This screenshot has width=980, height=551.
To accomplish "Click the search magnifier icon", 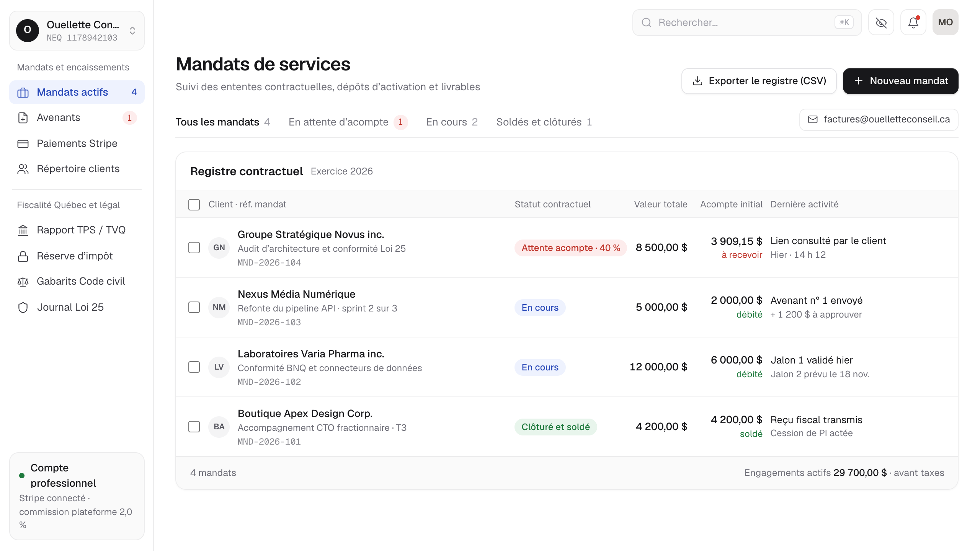I will (x=647, y=23).
